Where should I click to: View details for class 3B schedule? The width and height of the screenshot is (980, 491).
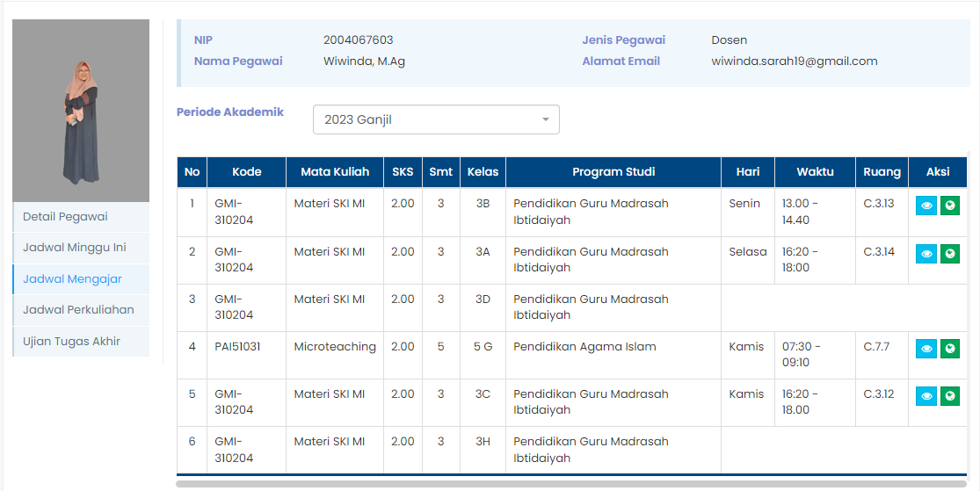tap(926, 206)
